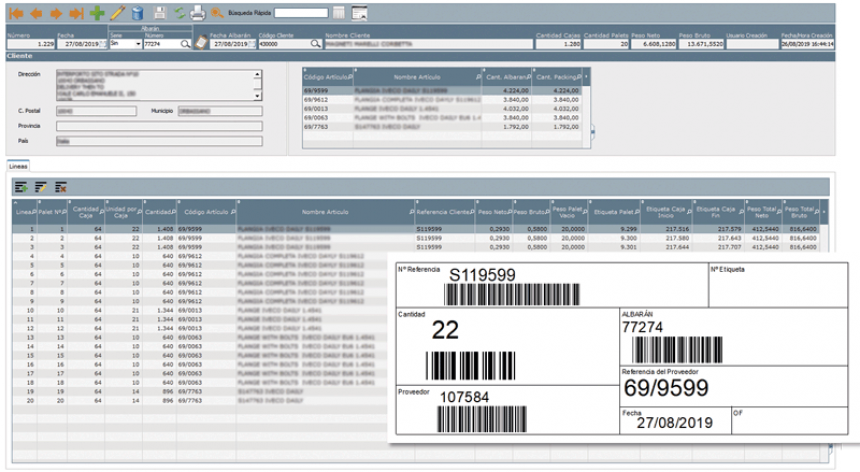Open the Fecha Albarán calendar picker
Viewport: 860px width, 472px height.
point(252,44)
